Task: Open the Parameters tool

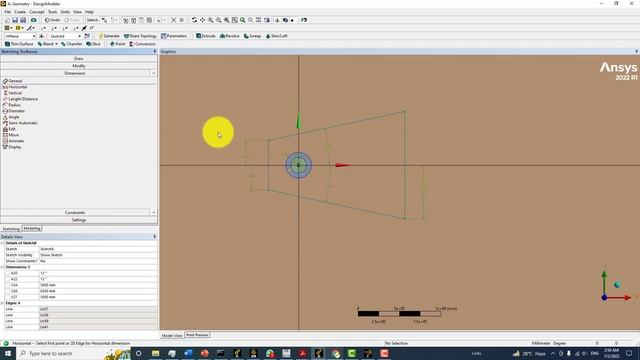Action: [174, 36]
